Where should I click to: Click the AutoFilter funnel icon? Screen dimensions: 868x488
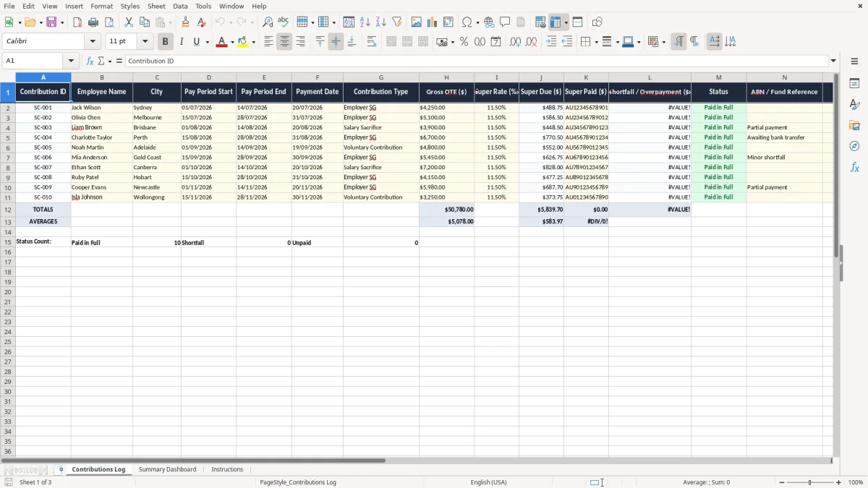(x=397, y=22)
